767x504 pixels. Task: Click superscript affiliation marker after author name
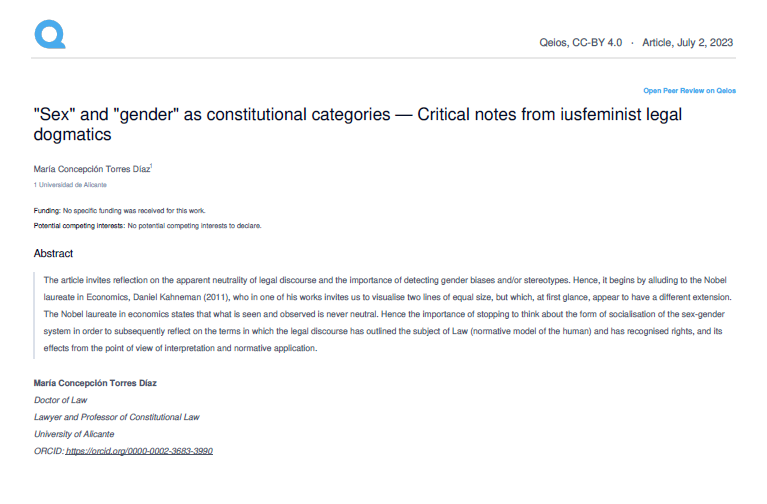(151, 166)
